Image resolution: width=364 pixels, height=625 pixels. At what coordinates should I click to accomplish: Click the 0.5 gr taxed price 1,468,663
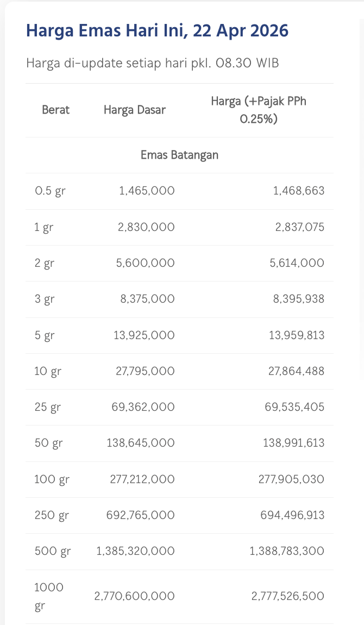coord(299,191)
